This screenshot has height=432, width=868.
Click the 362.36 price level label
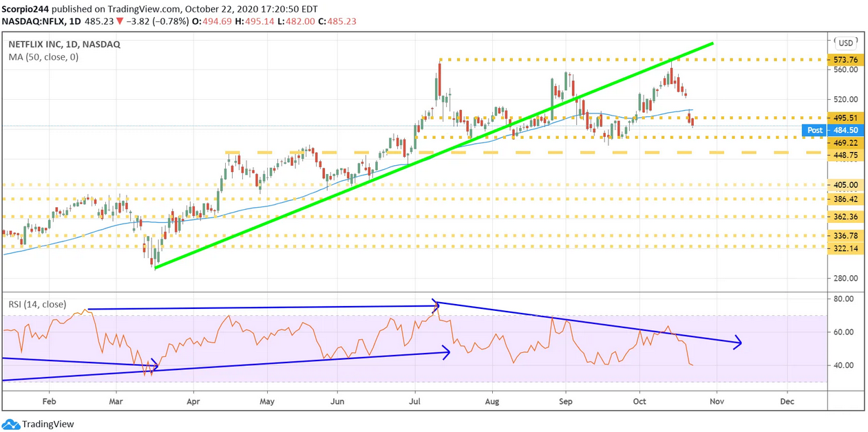845,217
